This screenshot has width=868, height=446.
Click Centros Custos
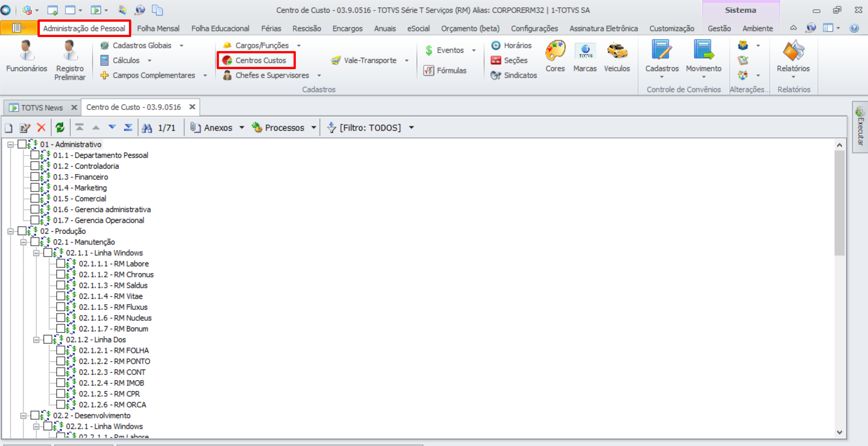(x=255, y=60)
